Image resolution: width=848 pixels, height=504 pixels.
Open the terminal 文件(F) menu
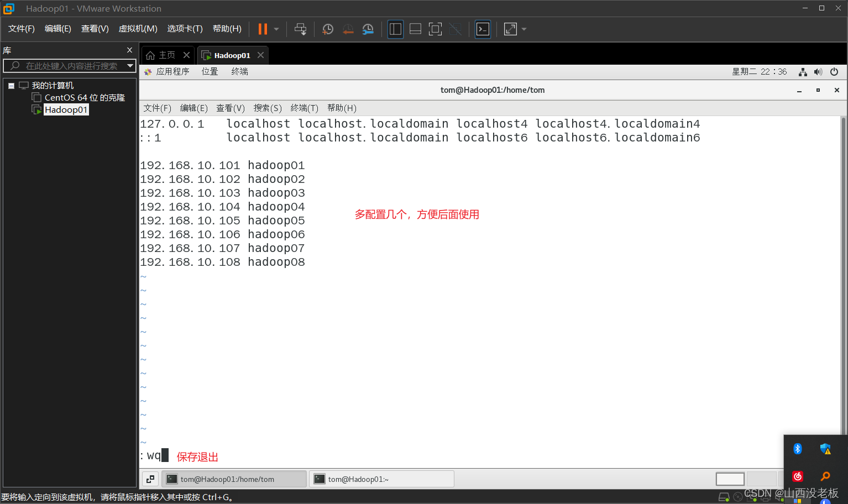tap(157, 108)
